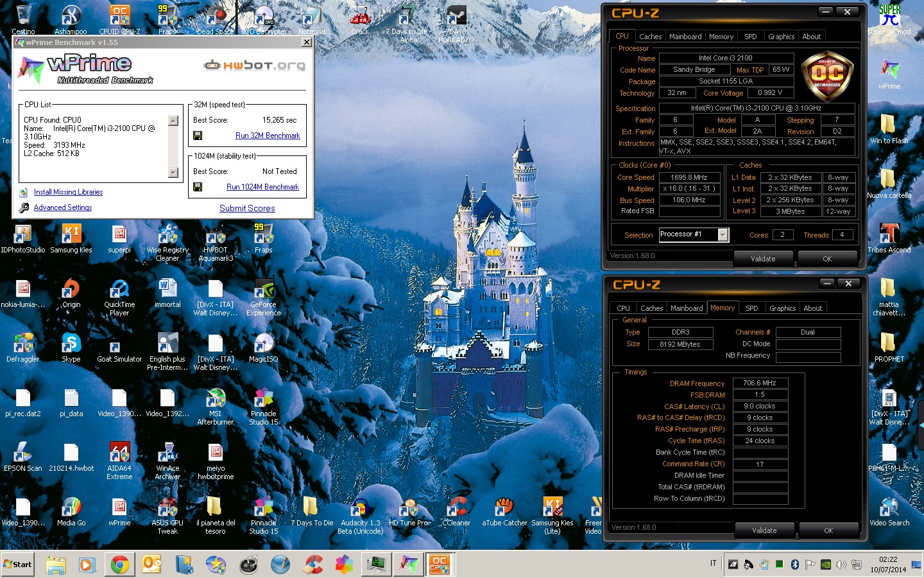This screenshot has height=578, width=924.
Task: Open Submit Scores link in wPrime
Action: 247,209
